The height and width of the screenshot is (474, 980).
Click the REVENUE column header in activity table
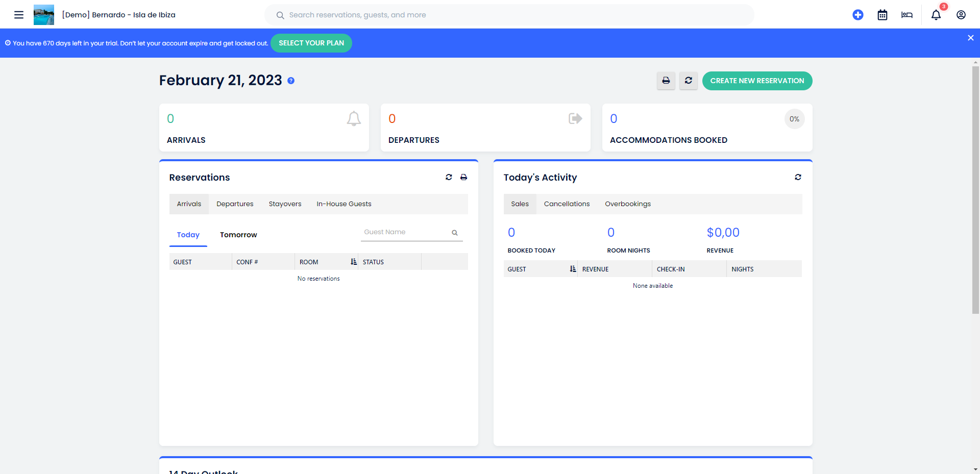pos(615,269)
